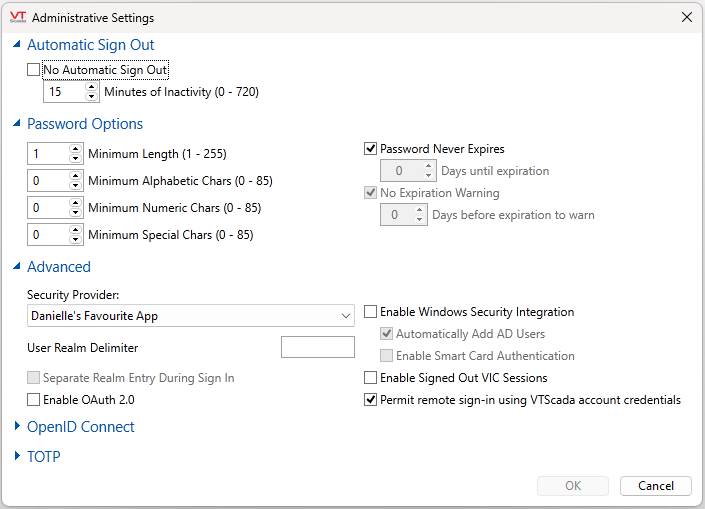705x509 pixels.
Task: Expand the TOTP section
Action: 17,456
